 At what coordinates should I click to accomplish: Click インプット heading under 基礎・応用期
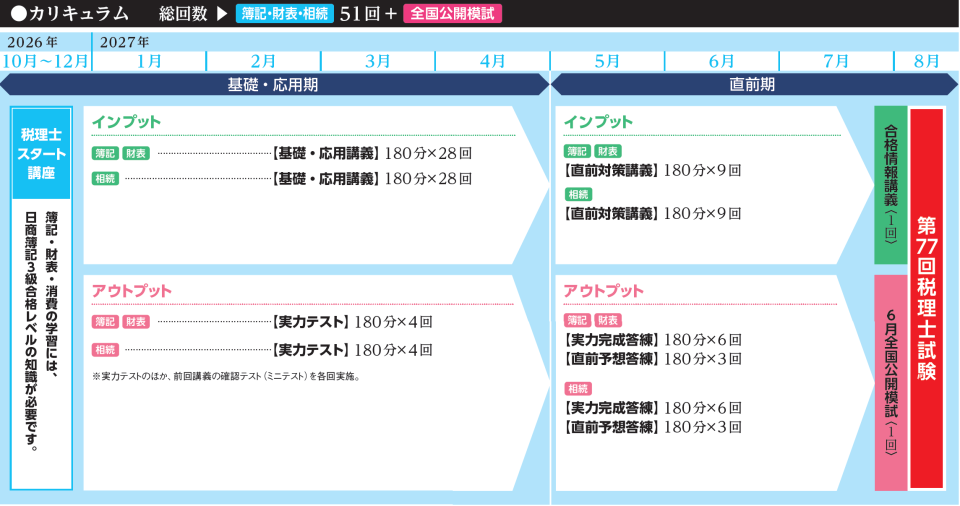(126, 122)
